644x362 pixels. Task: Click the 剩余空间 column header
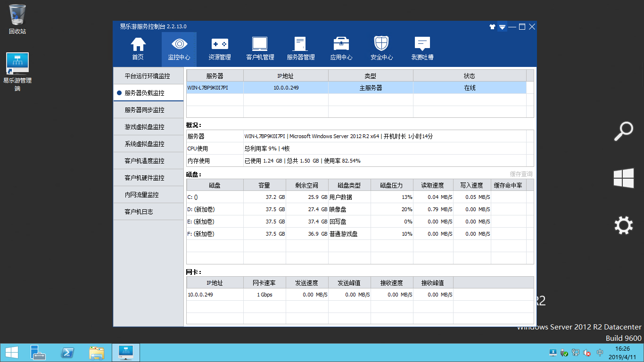click(x=307, y=185)
